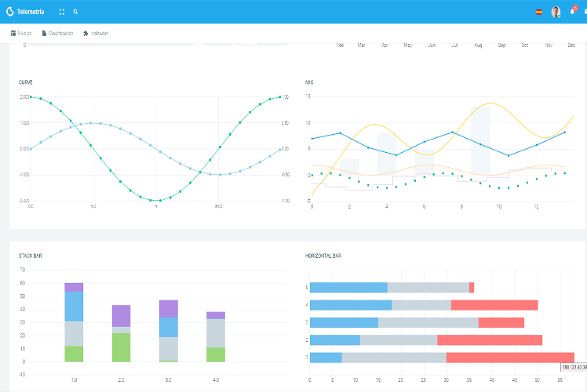Click the Clasificación document icon
The height and width of the screenshot is (392, 587).
pyautogui.click(x=44, y=34)
